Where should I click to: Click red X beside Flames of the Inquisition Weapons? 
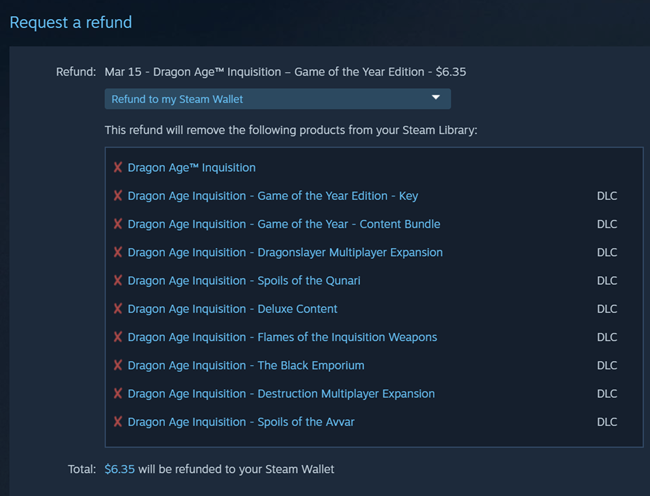118,337
